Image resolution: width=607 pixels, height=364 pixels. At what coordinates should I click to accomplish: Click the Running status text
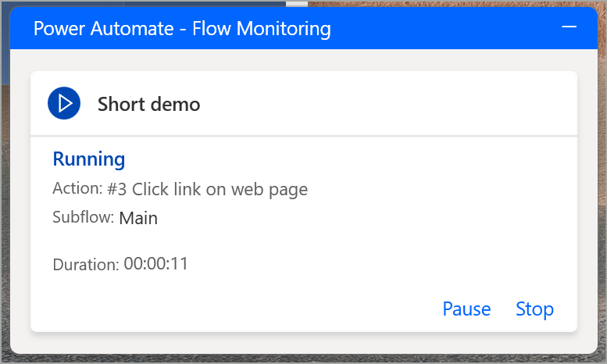pyautogui.click(x=88, y=159)
